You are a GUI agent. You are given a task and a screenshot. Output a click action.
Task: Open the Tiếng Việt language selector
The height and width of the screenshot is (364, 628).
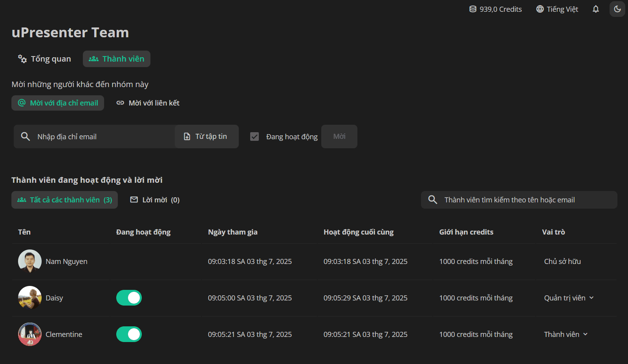pos(557,9)
